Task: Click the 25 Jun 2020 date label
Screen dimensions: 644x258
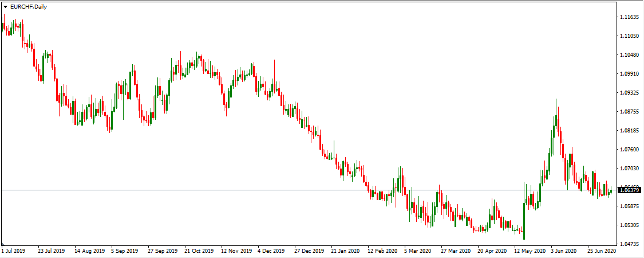Action: (x=602, y=251)
